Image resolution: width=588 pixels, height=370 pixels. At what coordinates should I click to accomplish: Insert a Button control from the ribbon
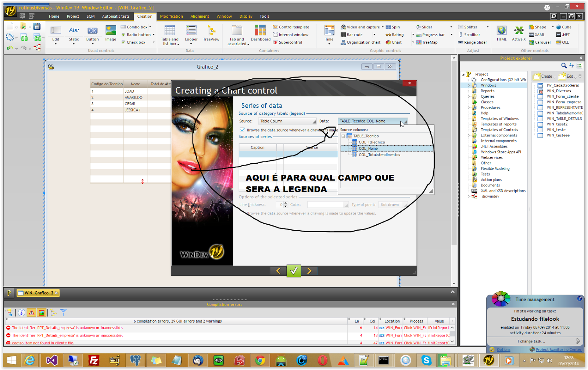92,34
